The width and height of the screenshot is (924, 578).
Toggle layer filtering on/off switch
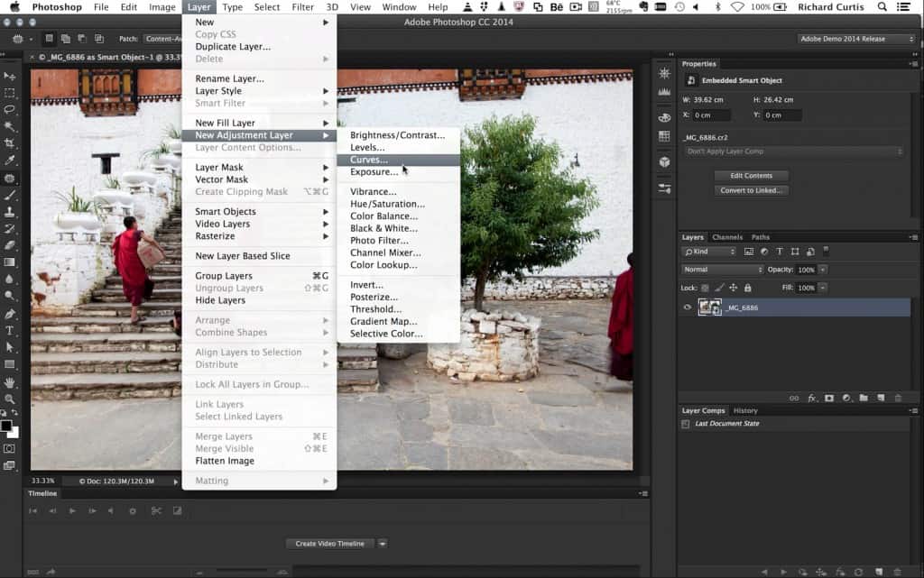click(827, 250)
